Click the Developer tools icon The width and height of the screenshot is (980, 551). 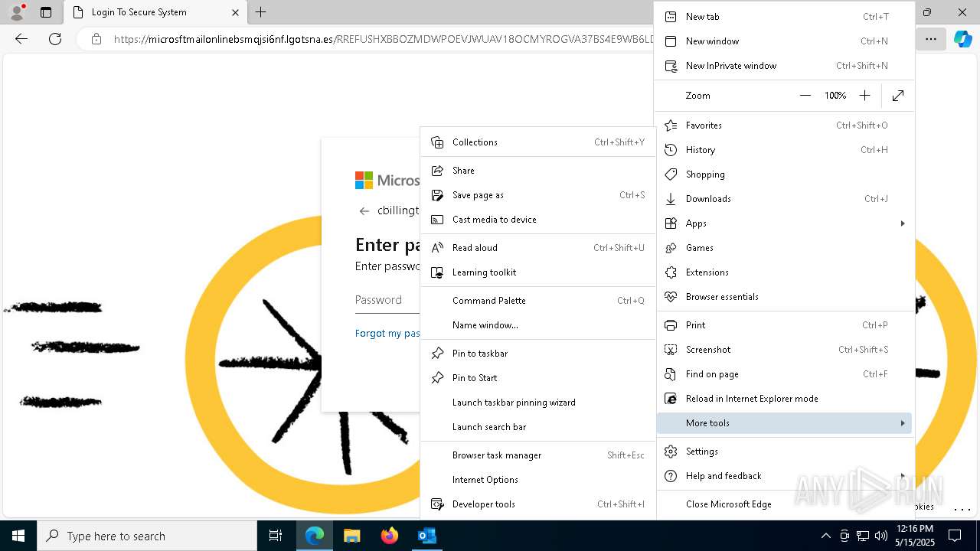(x=437, y=504)
